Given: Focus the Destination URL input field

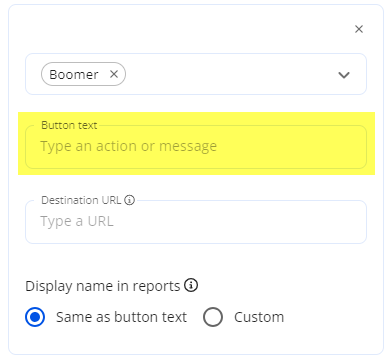Looking at the screenshot, I should [x=196, y=222].
